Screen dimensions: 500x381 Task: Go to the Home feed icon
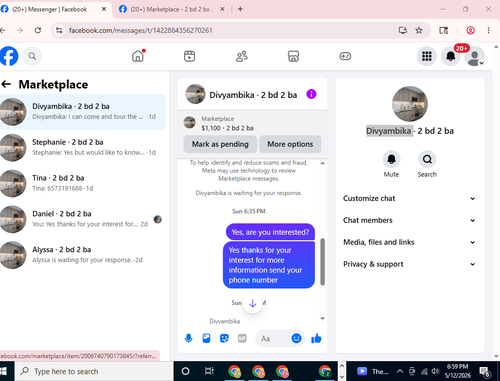pyautogui.click(x=138, y=56)
